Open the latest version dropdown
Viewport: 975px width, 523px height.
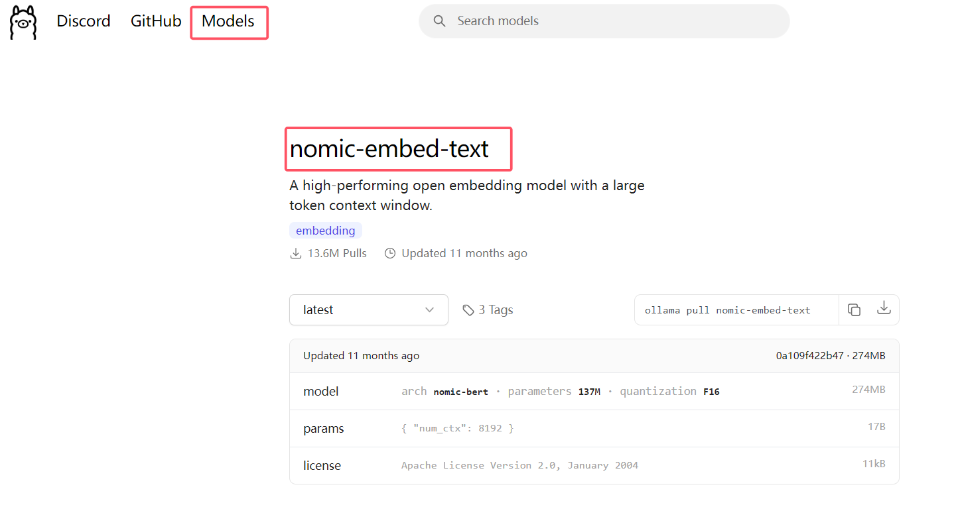click(369, 310)
